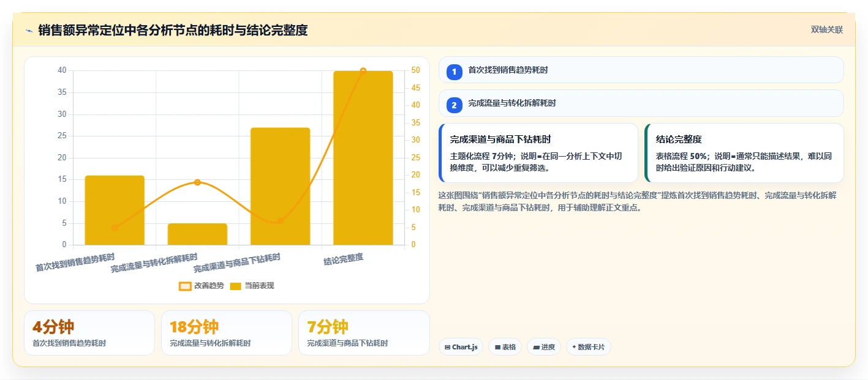
Task: Select the 结论完整度 detail card
Action: pos(744,153)
